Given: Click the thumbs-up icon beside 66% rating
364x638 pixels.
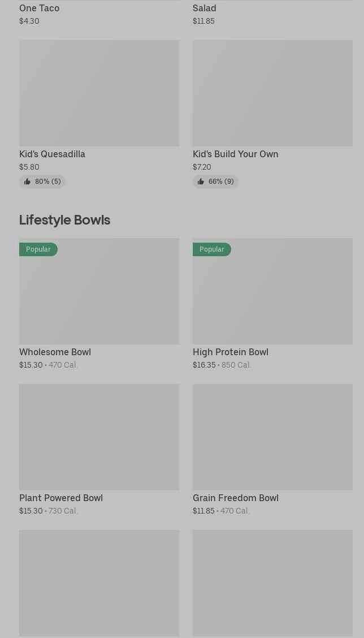Looking at the screenshot, I should [x=201, y=182].
